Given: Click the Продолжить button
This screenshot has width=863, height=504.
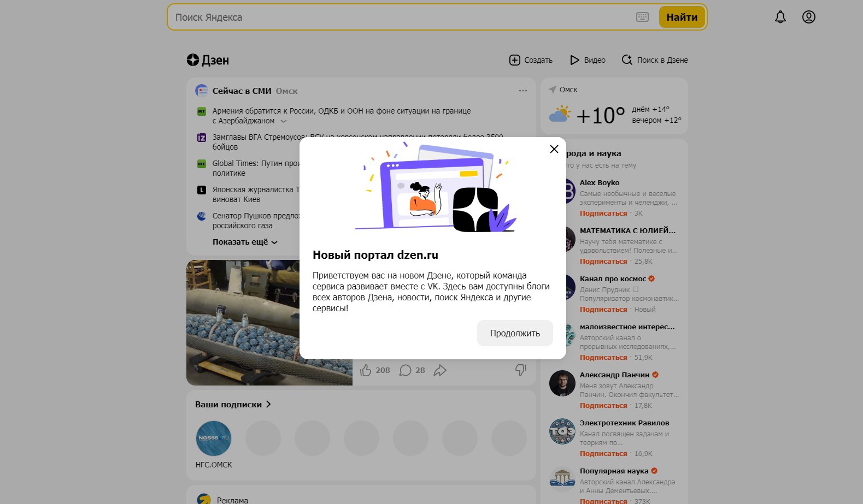Looking at the screenshot, I should point(515,333).
